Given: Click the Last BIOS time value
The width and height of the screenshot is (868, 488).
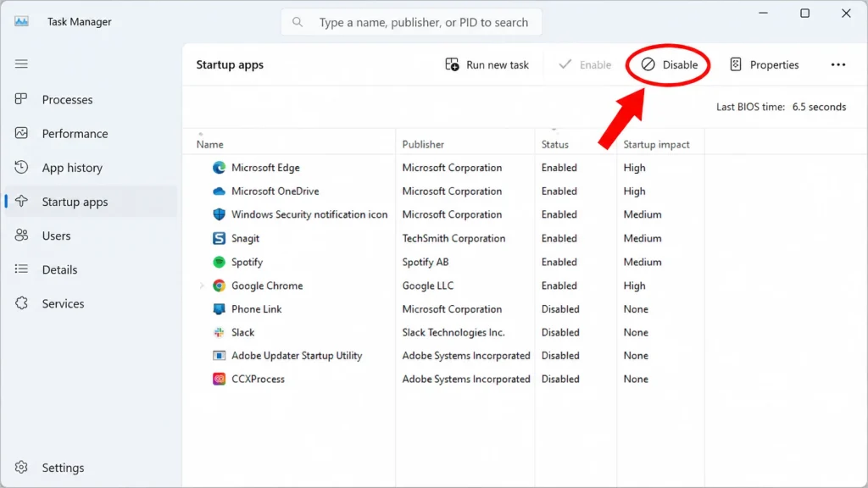Looking at the screenshot, I should click(819, 107).
